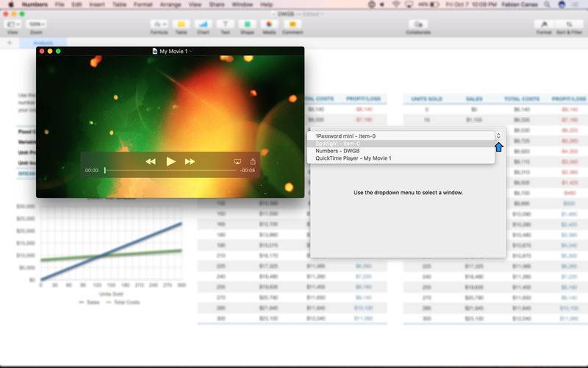Pick QuickTime Player - My Movie 1 option
Screen dimensions: 588x368
(x=401, y=158)
